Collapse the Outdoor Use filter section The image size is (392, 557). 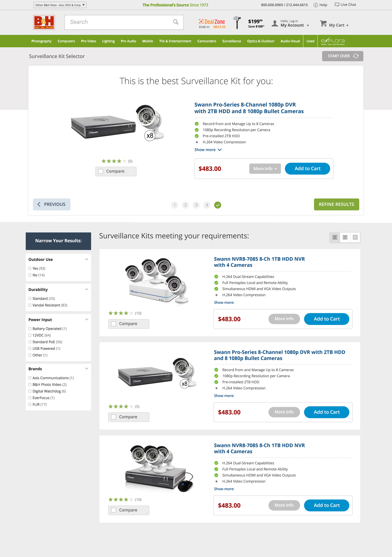(87, 259)
